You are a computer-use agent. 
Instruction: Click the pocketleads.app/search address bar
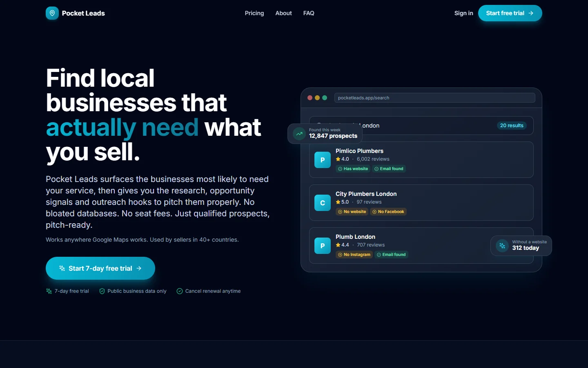(x=434, y=98)
